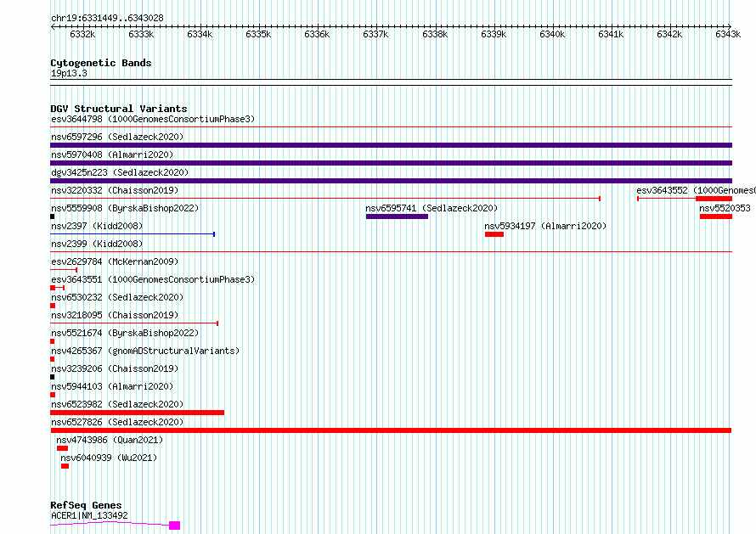Open the nsv3239206 (Chaisson2019) label
Viewport: 756px width, 534px height.
(115, 368)
